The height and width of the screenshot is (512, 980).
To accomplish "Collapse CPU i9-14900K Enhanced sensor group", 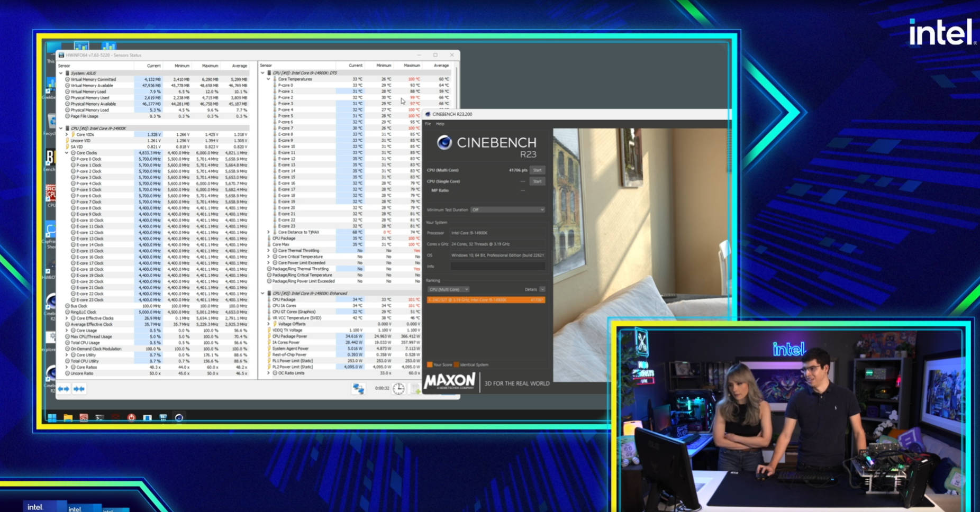I will click(262, 293).
